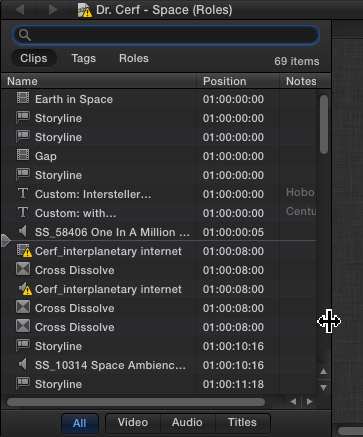Viewport: 363px width, 437px height.
Task: Click the Dr. Cerf - Space (Roles) project title
Action: click(164, 10)
